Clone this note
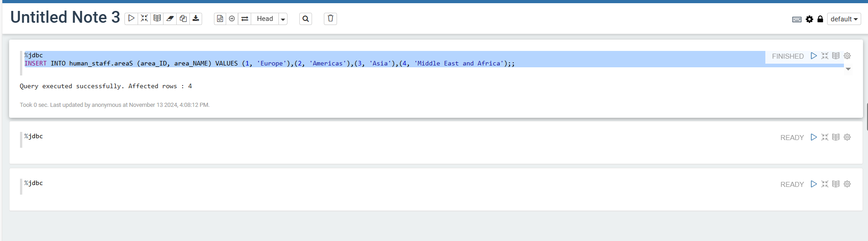The width and height of the screenshot is (868, 241). pyautogui.click(x=183, y=19)
